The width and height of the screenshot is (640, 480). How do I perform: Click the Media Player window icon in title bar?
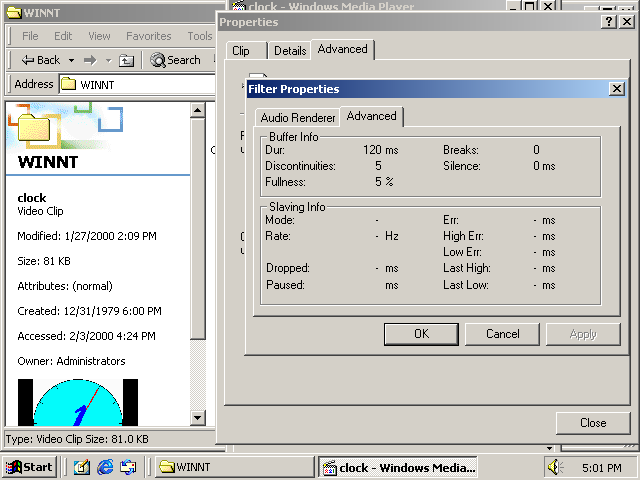click(x=239, y=6)
